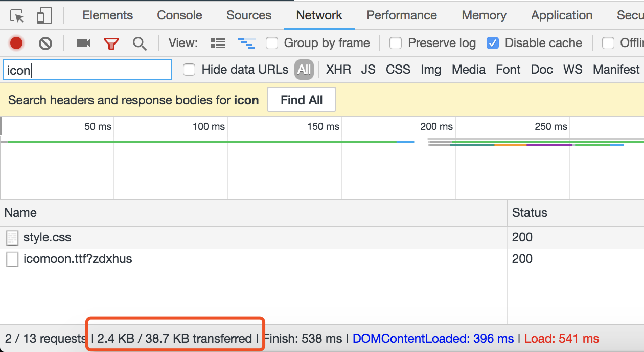Switch to the Console tab
Screen dimensions: 644x352
tap(179, 15)
